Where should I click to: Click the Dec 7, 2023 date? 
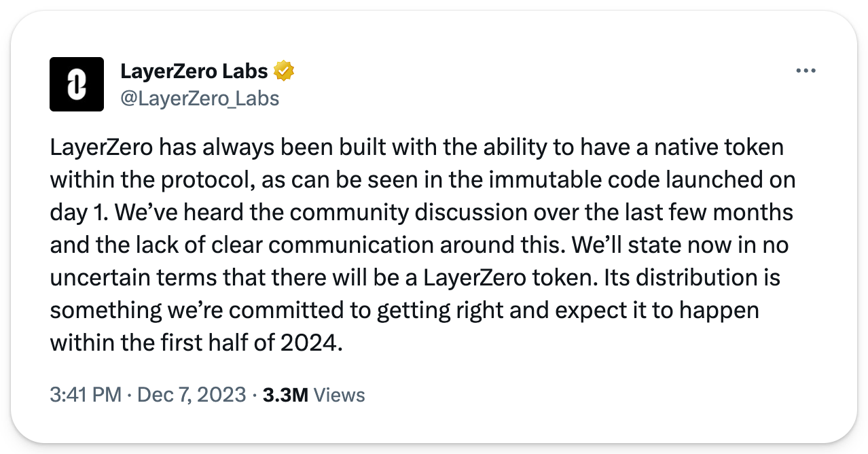pos(192,395)
